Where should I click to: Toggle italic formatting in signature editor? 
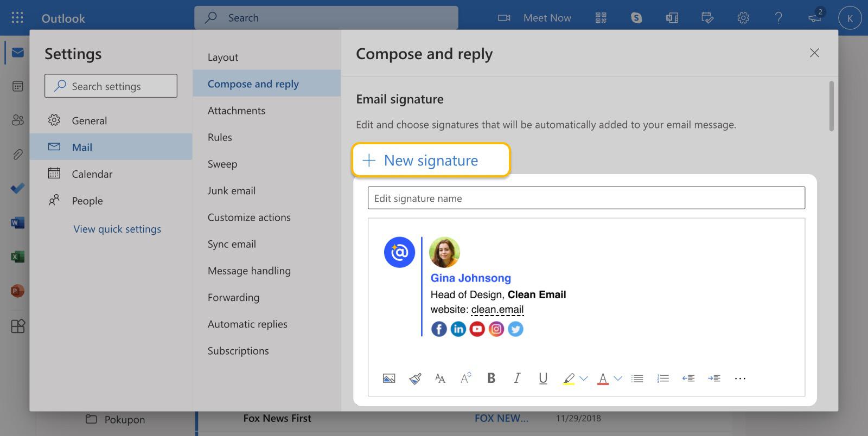[x=517, y=378]
